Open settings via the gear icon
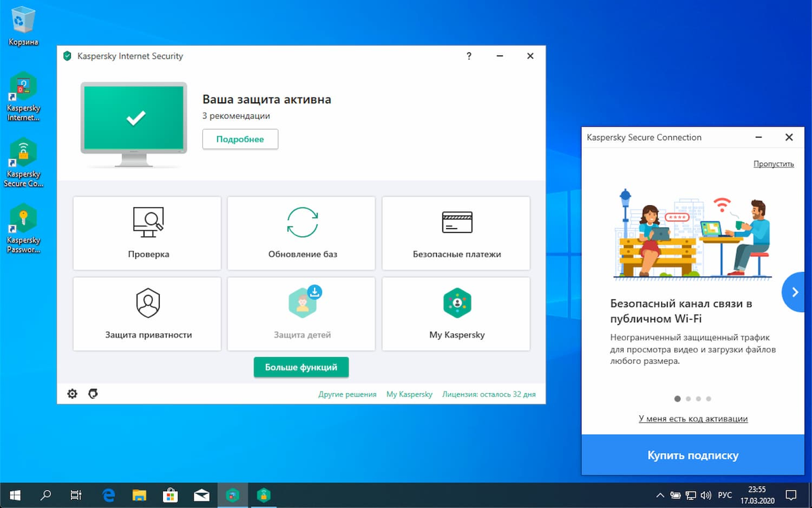Screen dimensions: 812x508 [x=72, y=394]
